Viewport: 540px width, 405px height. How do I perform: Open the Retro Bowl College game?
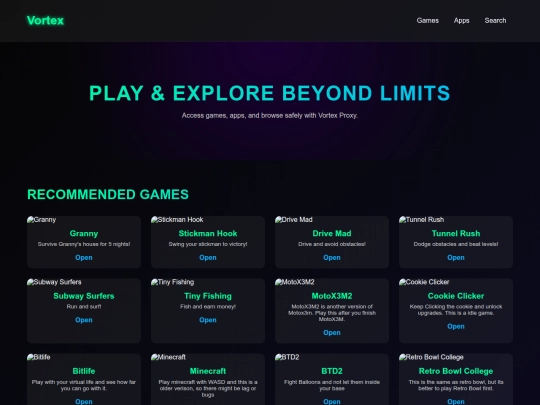coord(456,401)
